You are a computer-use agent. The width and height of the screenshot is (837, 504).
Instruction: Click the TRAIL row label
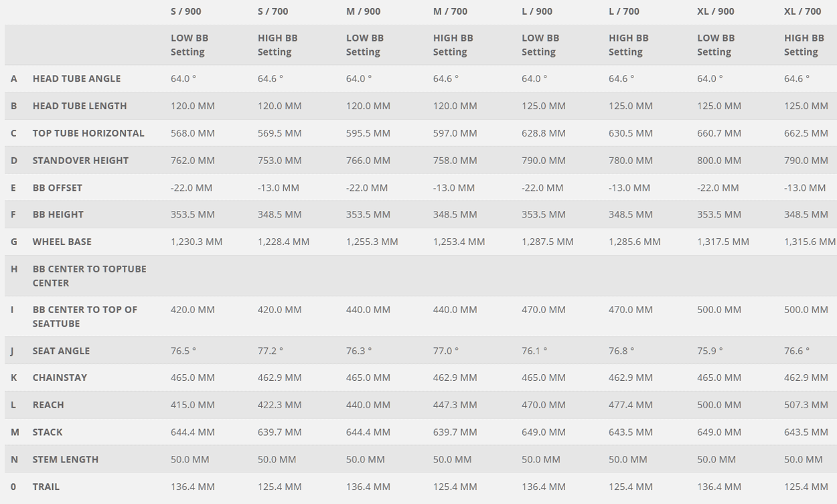tap(46, 487)
